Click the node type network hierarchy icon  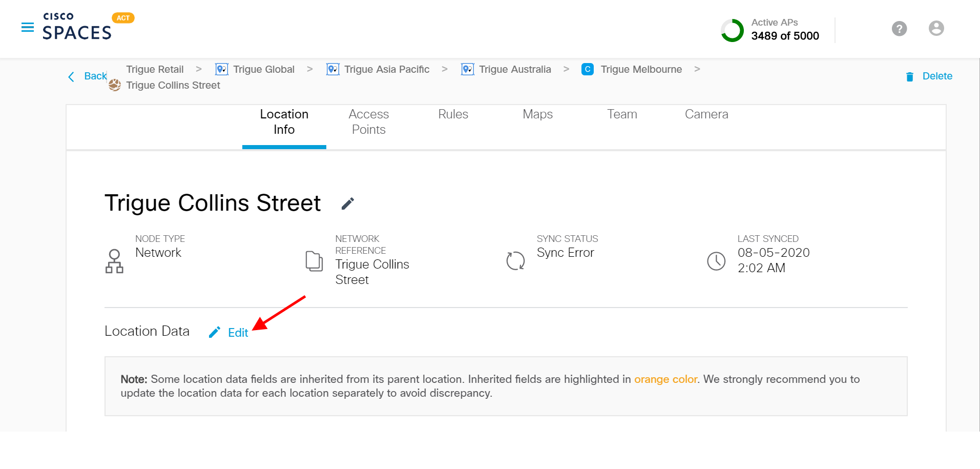click(114, 261)
